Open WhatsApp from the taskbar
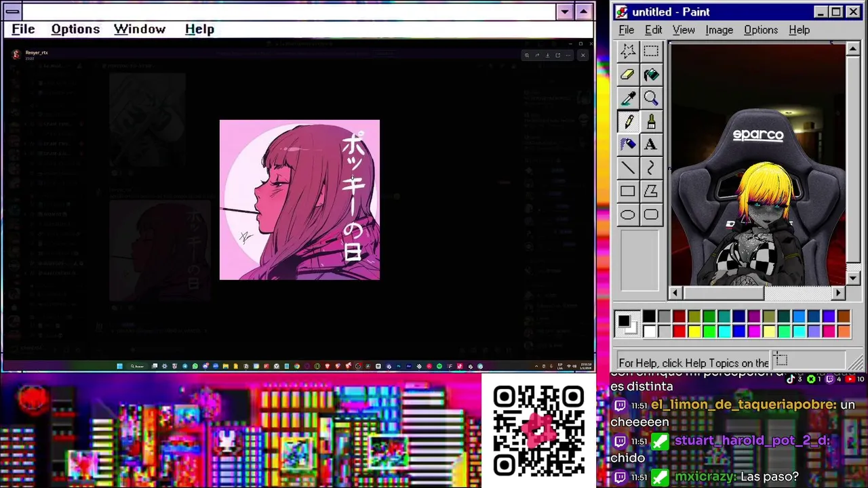Viewport: 868px width, 488px height. [195, 366]
